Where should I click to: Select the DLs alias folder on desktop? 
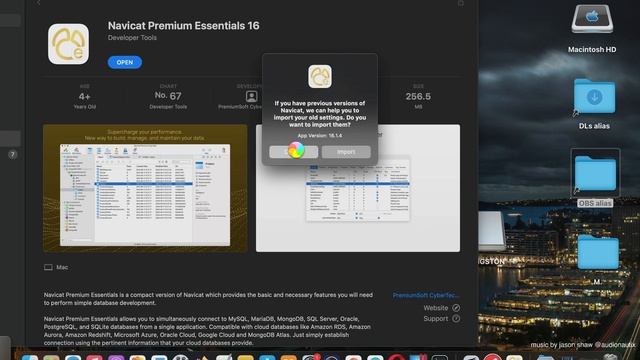point(594,96)
